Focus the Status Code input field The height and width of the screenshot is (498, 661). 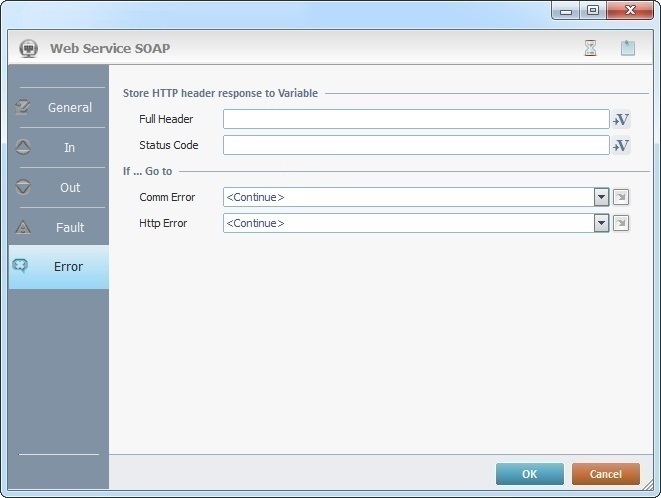[x=415, y=145]
